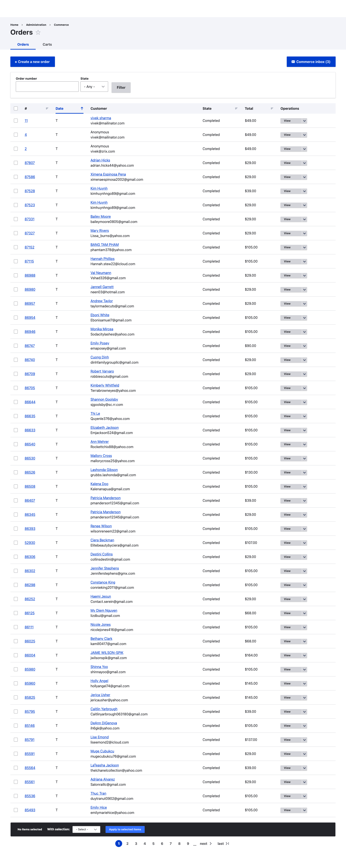The image size is (346, 868).
Task: Toggle the select-all orders checkbox
Action: [x=16, y=108]
